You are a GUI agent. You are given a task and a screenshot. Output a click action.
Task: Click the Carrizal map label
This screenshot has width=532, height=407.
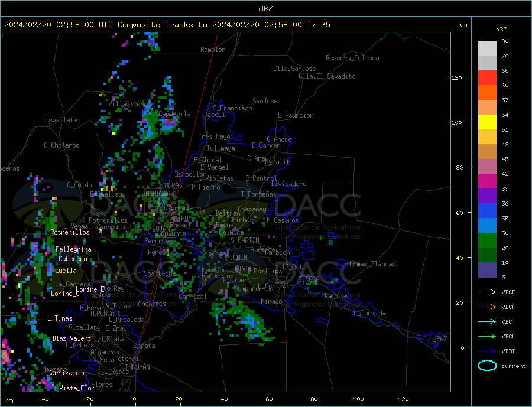192,297
